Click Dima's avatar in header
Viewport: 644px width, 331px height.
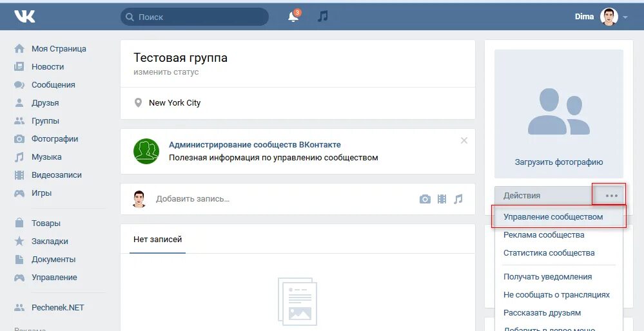609,17
